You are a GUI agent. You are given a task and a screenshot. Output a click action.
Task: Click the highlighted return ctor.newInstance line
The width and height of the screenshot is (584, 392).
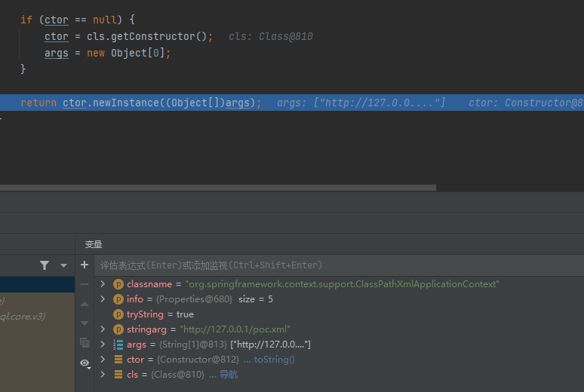(x=292, y=103)
